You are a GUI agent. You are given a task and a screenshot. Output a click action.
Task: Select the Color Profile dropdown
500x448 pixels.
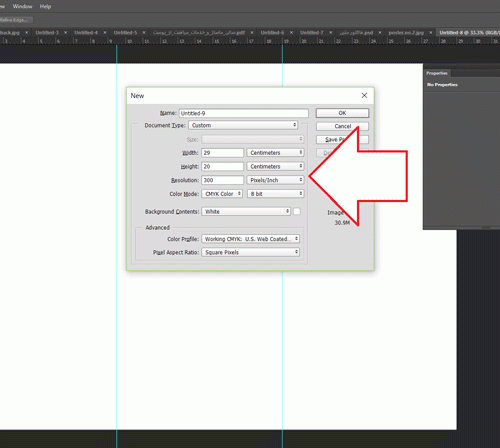[250, 239]
